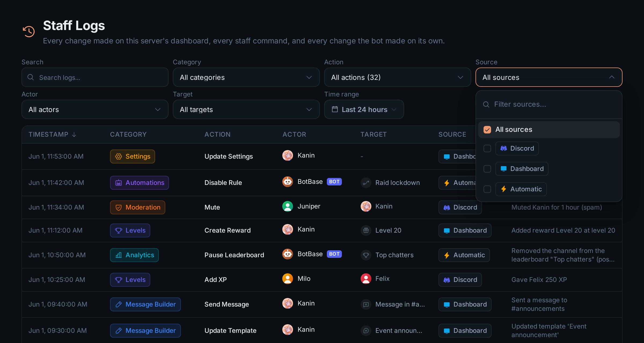Check the Automatic source checkbox
Viewport: 644px width, 343px height.
[487, 189]
